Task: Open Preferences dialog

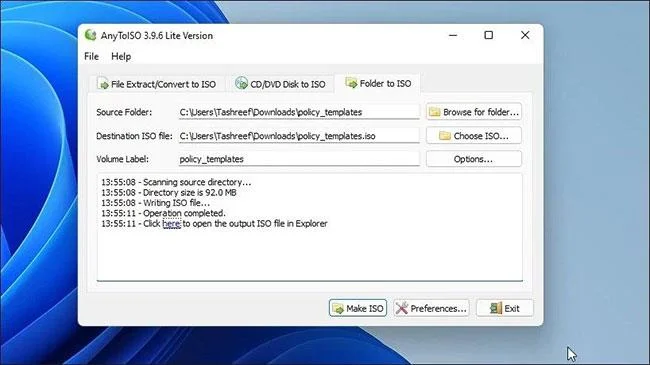Action: pos(431,308)
